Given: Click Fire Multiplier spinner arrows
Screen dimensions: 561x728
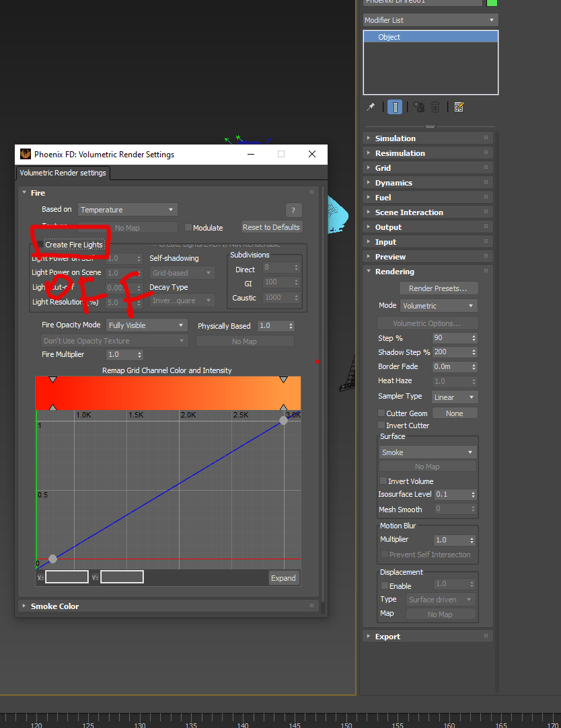Looking at the screenshot, I should (x=139, y=355).
